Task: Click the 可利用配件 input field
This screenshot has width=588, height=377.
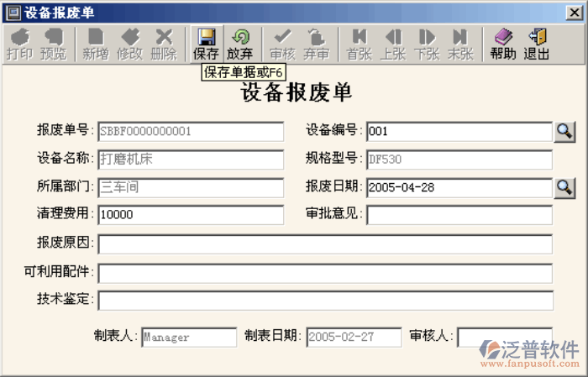Action: (325, 273)
